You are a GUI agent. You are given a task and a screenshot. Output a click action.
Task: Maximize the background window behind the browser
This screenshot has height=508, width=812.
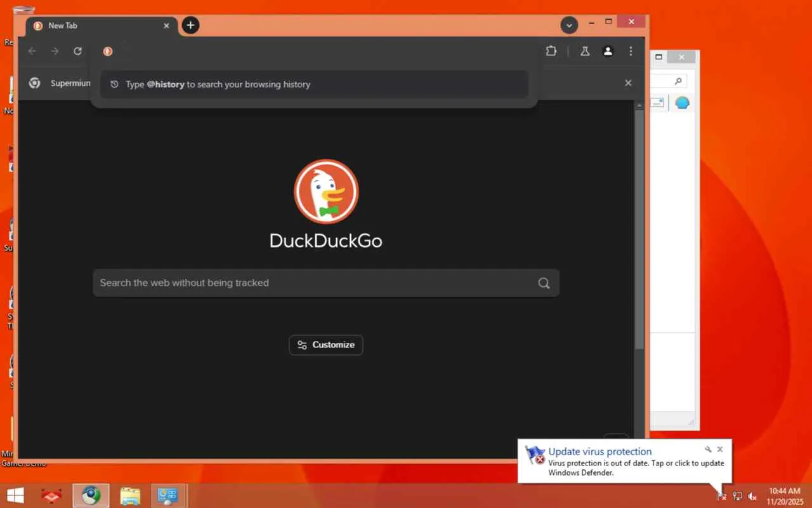click(658, 57)
